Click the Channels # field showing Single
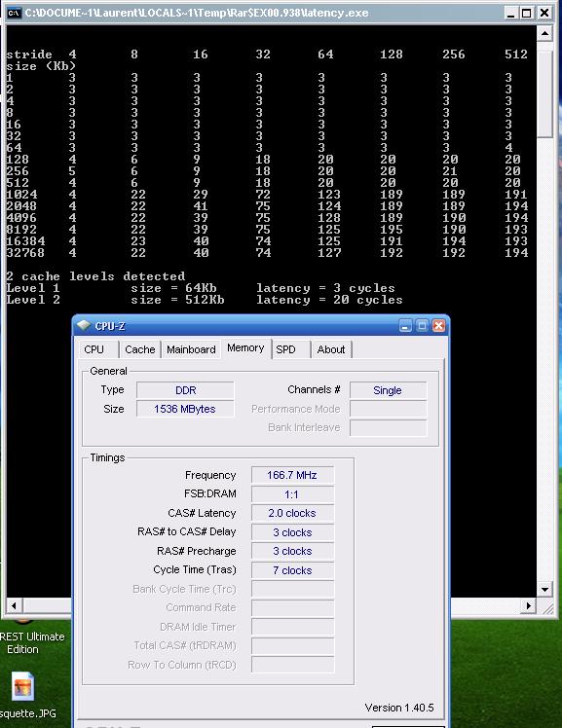The width and height of the screenshot is (562, 728). click(388, 390)
